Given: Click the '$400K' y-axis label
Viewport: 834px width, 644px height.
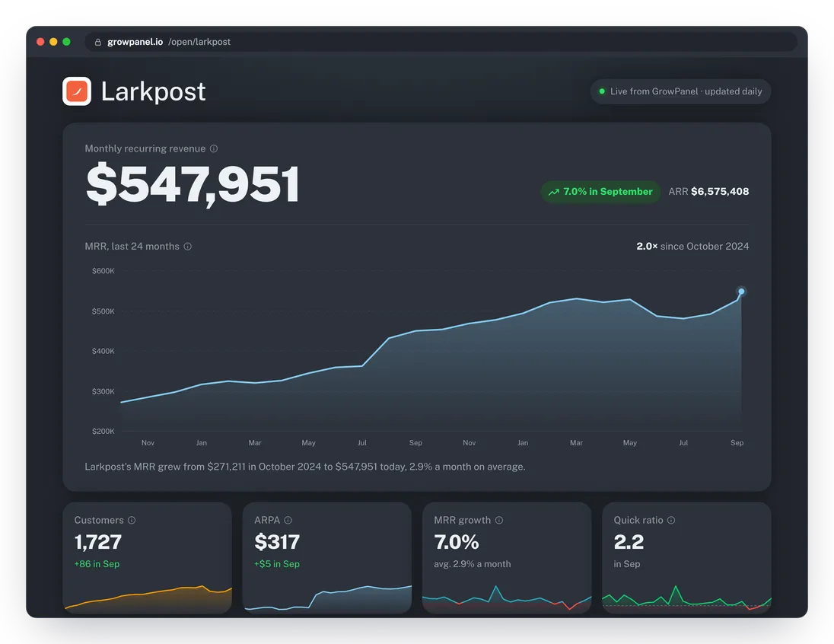Looking at the screenshot, I should click(103, 351).
